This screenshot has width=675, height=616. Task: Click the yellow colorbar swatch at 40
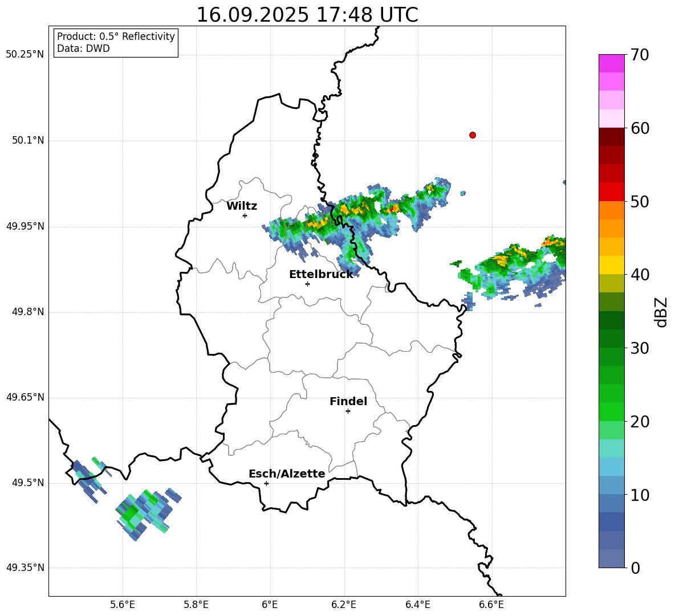(611, 265)
